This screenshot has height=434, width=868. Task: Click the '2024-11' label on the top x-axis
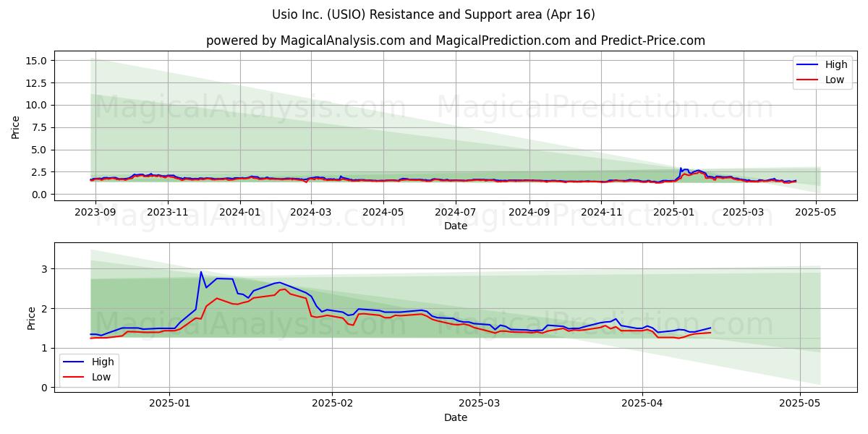point(601,212)
